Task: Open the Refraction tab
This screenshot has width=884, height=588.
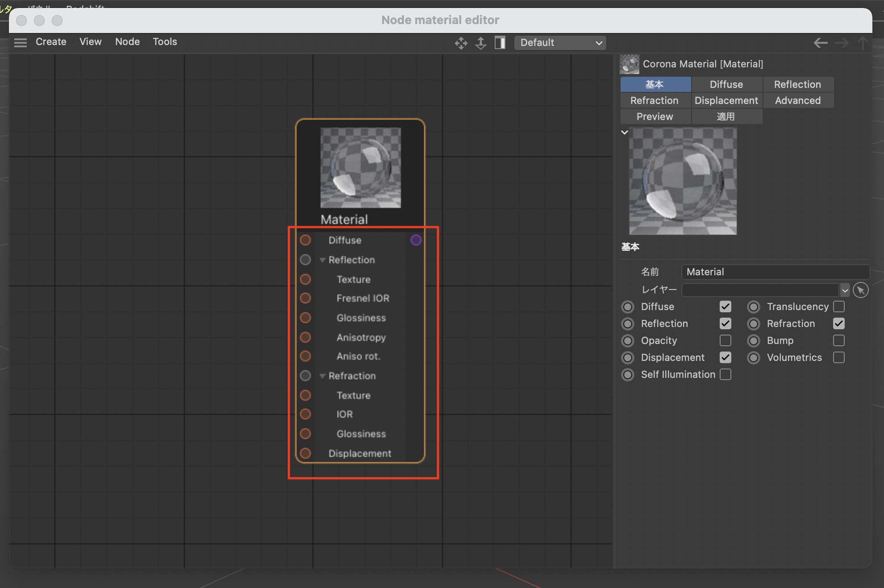Action: pyautogui.click(x=654, y=100)
